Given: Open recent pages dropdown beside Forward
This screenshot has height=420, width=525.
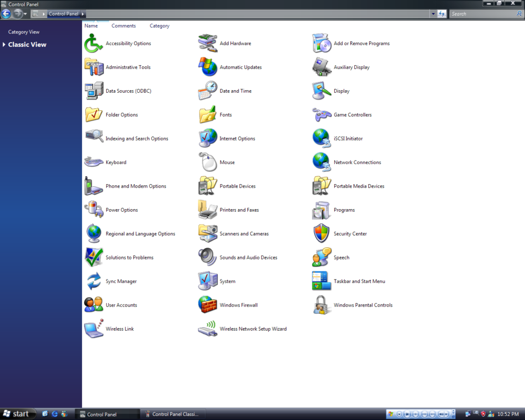Looking at the screenshot, I should click(x=25, y=14).
